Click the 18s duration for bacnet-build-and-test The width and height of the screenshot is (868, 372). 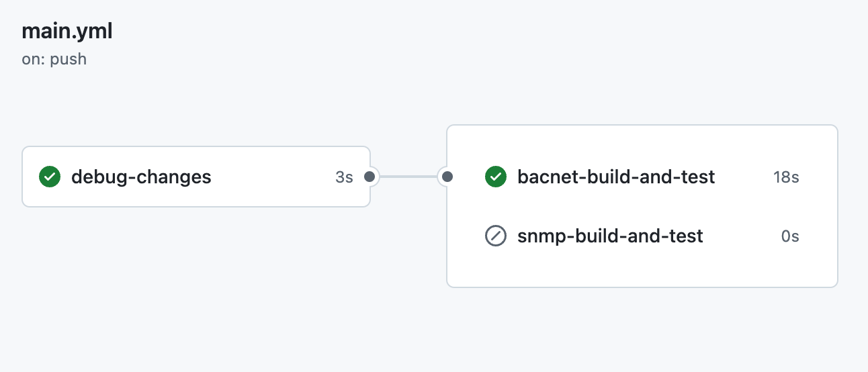(x=785, y=177)
